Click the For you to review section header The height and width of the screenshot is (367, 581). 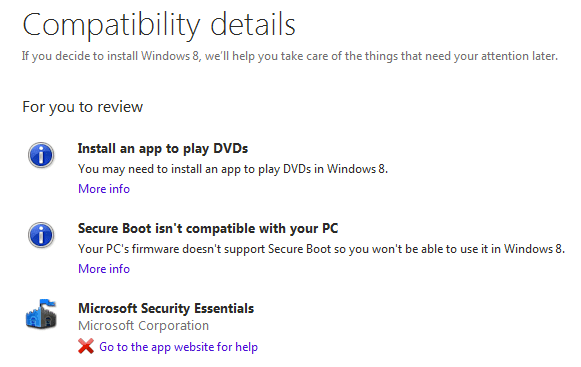click(x=83, y=107)
